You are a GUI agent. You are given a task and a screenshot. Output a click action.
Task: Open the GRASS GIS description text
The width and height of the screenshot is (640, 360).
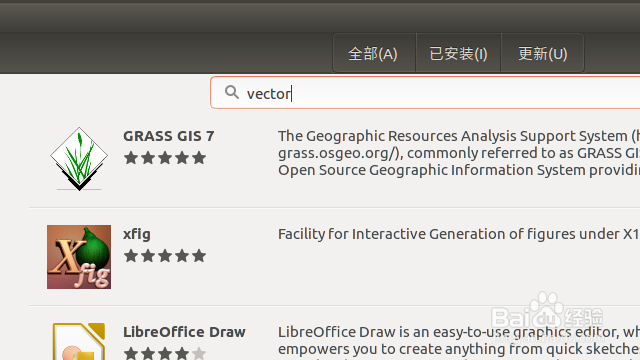point(459,153)
